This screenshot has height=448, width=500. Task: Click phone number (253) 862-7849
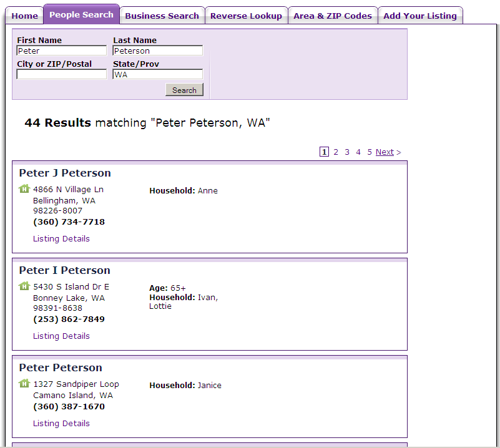[x=69, y=319]
